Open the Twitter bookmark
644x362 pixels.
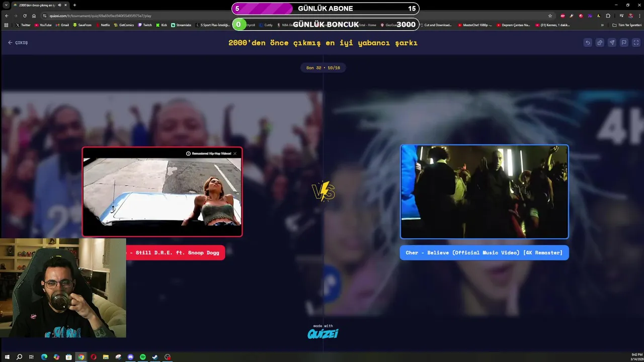tap(23, 25)
